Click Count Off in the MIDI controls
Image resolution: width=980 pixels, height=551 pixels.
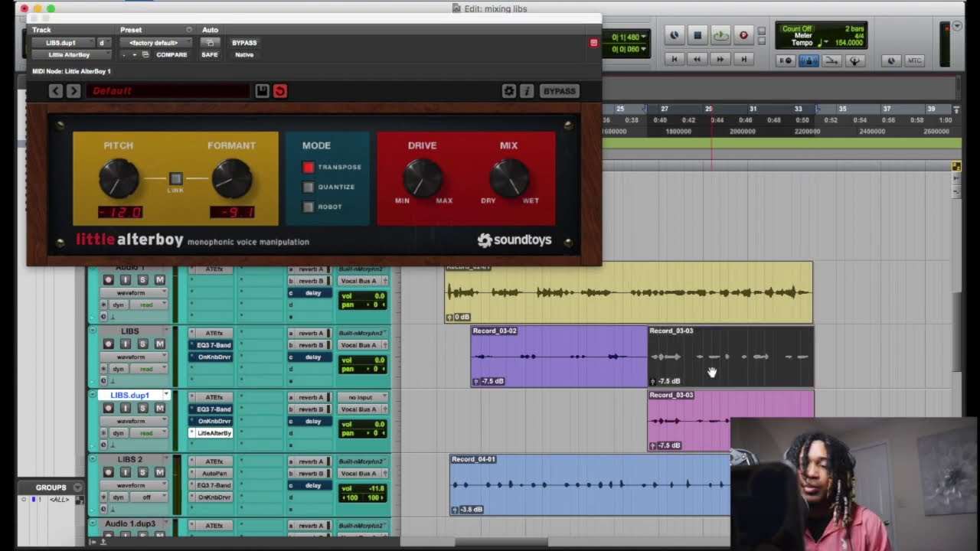[797, 29]
